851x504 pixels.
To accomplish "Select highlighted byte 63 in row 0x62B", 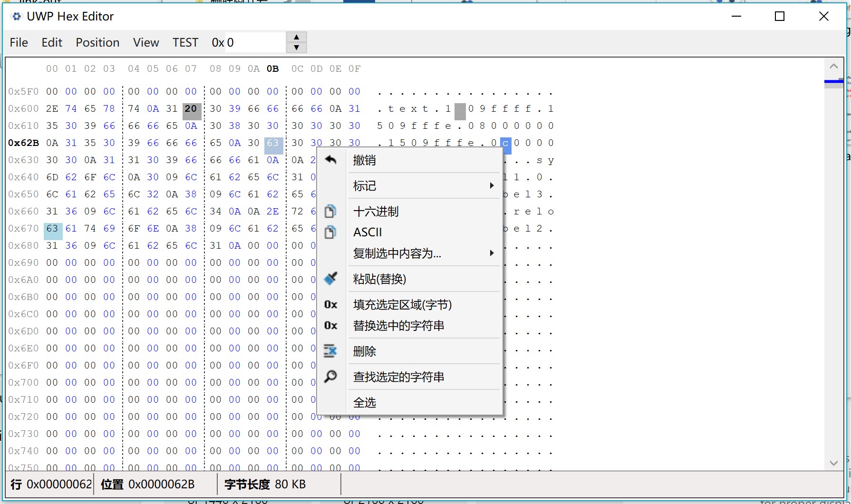I will click(273, 145).
